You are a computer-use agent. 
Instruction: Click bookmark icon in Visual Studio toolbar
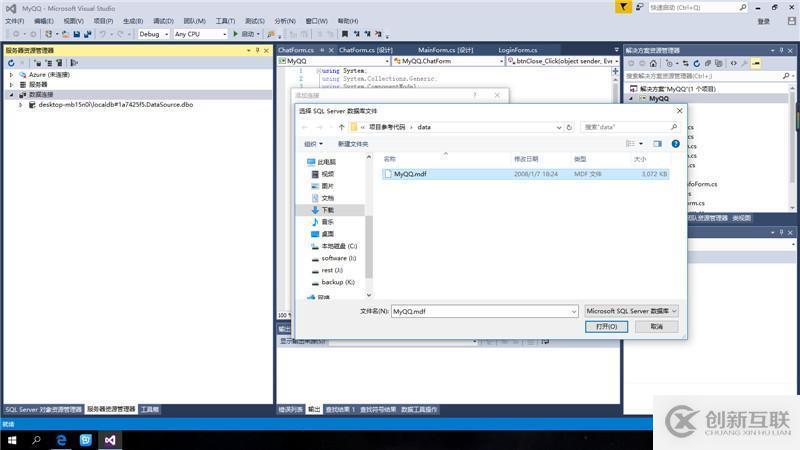coord(345,34)
